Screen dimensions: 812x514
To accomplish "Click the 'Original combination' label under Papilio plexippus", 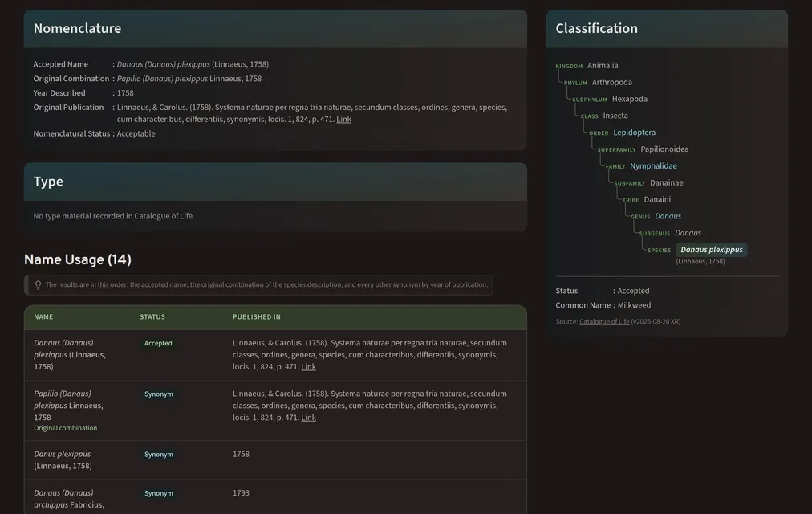I will [x=65, y=428].
